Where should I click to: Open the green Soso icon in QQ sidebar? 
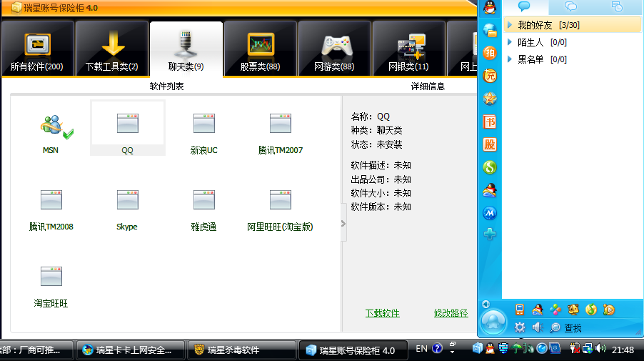tap(490, 167)
